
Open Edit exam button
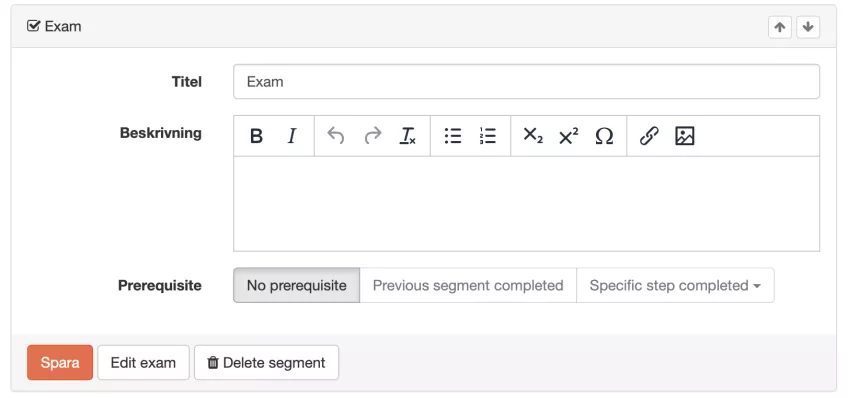point(143,362)
